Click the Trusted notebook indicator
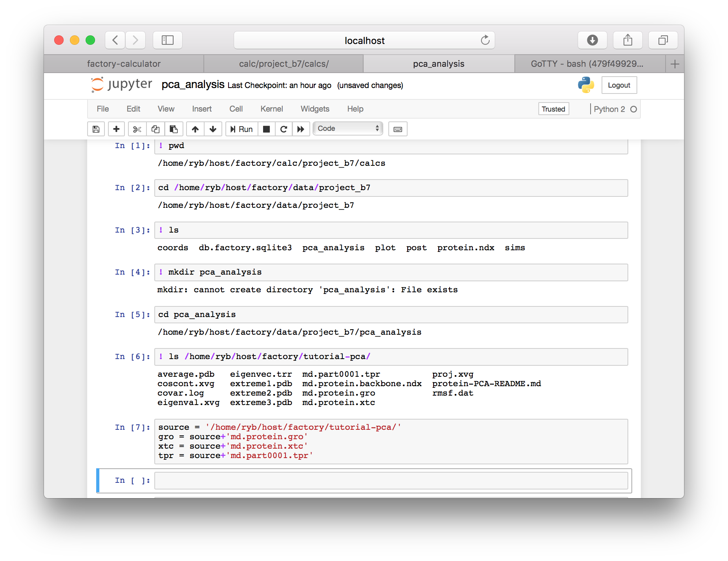728x561 pixels. click(553, 109)
